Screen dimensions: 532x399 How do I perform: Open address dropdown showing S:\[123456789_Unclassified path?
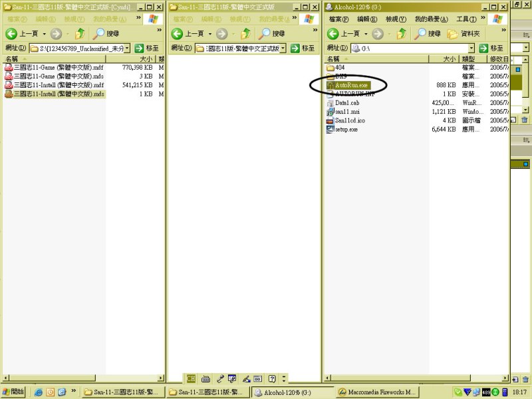pyautogui.click(x=127, y=49)
